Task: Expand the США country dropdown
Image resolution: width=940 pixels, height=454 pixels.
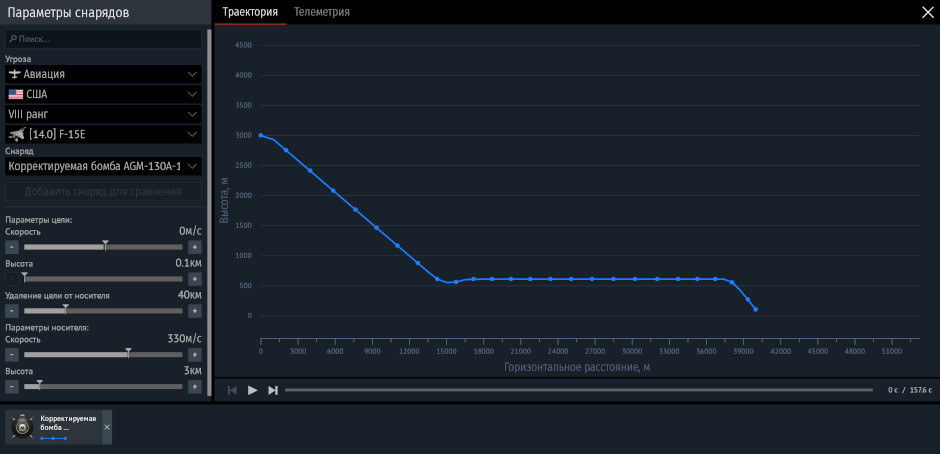Action: [103, 94]
